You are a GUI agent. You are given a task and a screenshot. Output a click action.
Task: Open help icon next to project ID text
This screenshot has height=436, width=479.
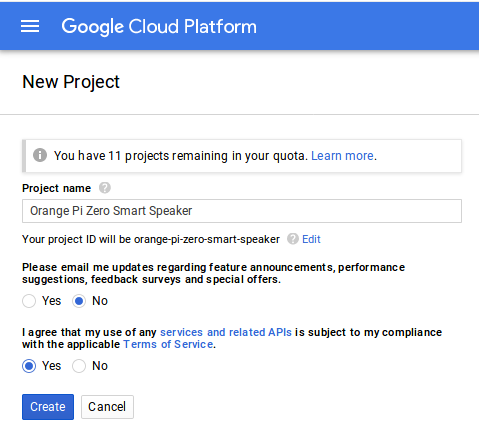293,239
